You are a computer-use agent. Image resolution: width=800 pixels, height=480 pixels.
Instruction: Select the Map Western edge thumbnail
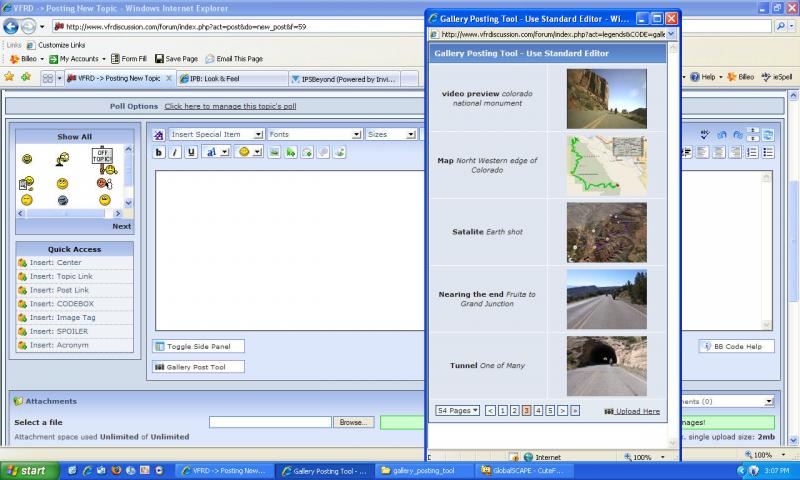tap(607, 165)
